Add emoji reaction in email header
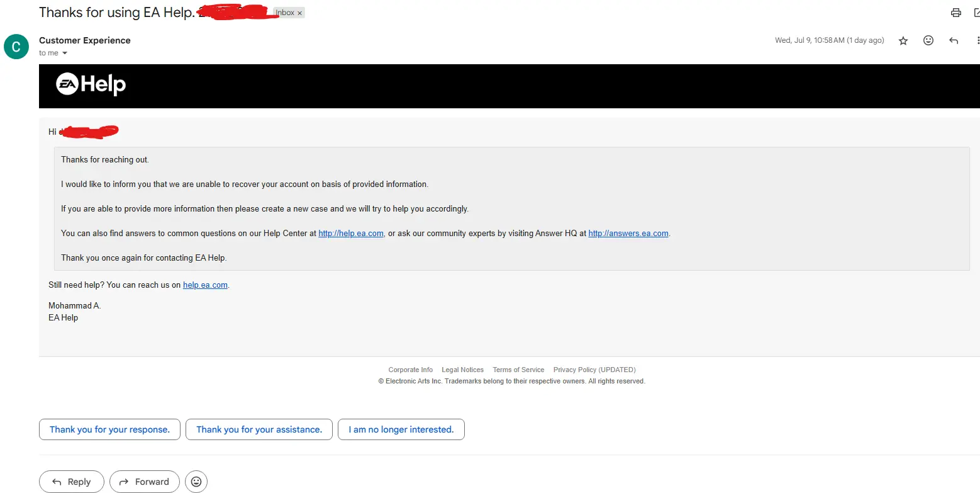Screen dimensions: 980x493 click(928, 40)
